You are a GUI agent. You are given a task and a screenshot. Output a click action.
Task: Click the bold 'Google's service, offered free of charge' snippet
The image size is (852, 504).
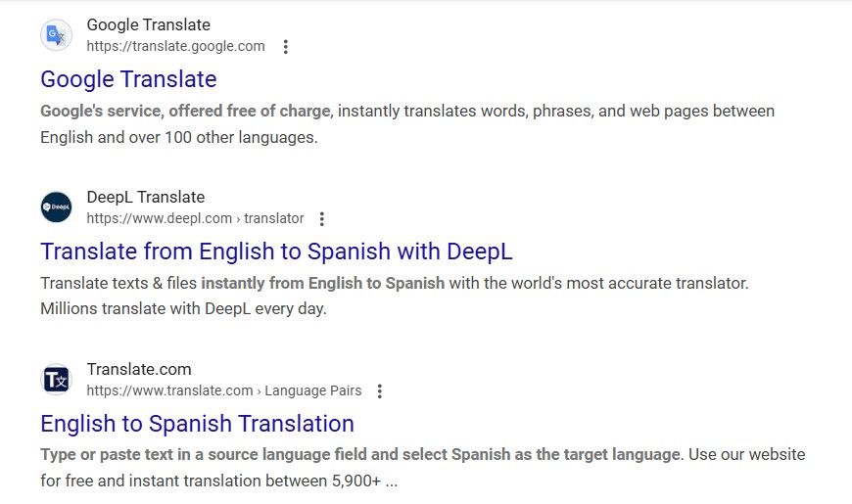[186, 112]
